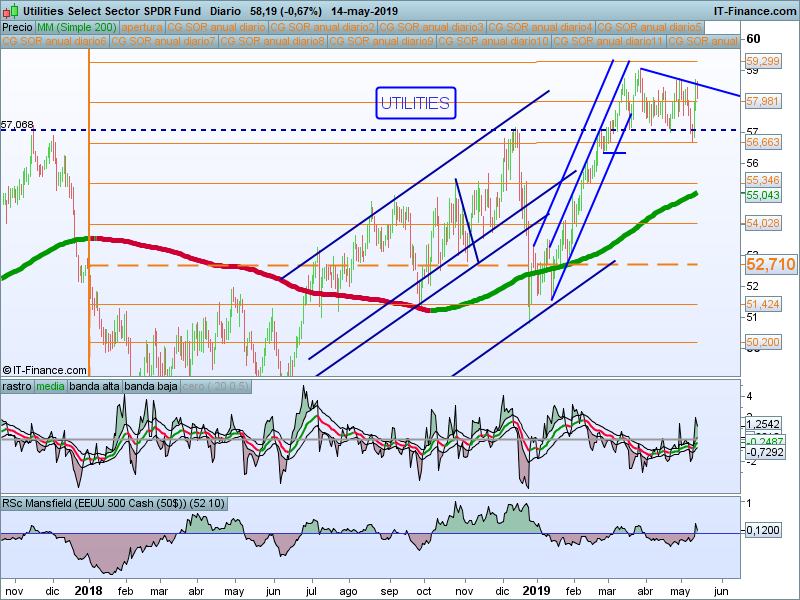Toggle the banda alta series label

click(94, 387)
